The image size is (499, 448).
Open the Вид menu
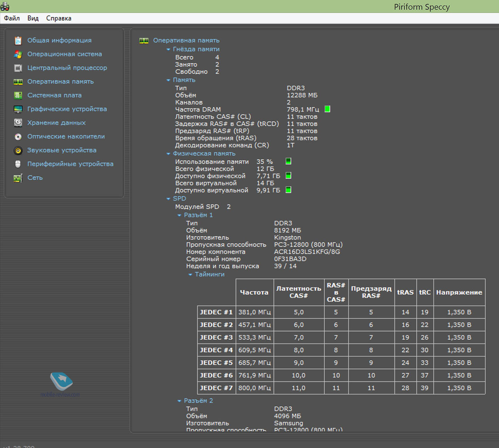point(33,18)
